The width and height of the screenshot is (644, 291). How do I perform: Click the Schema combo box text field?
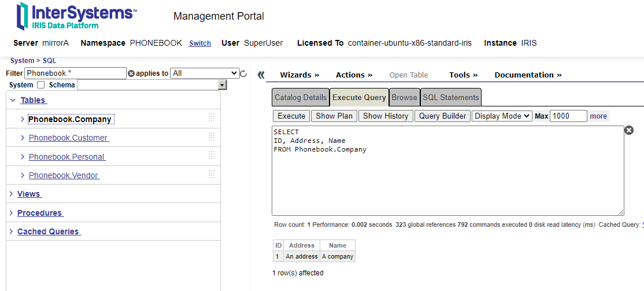pos(147,85)
